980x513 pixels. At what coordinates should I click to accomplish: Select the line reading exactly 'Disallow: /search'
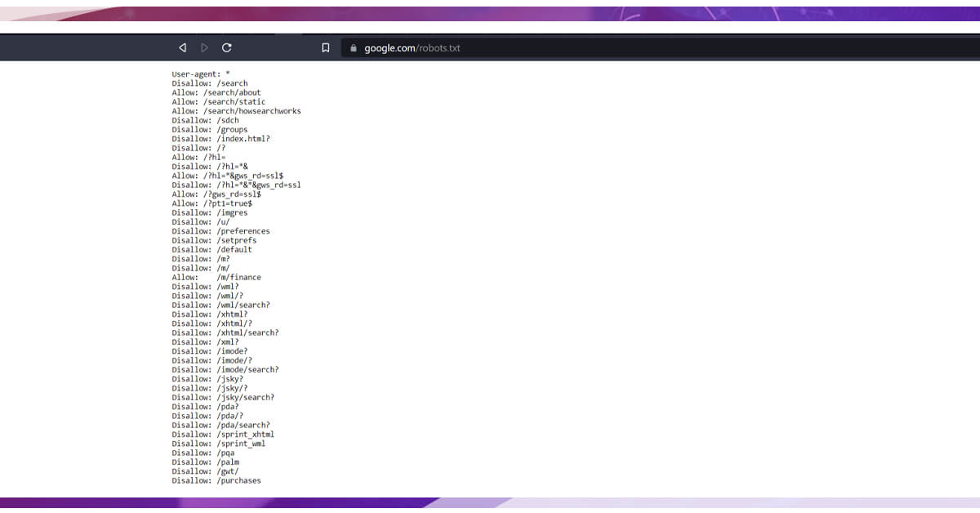tap(210, 83)
